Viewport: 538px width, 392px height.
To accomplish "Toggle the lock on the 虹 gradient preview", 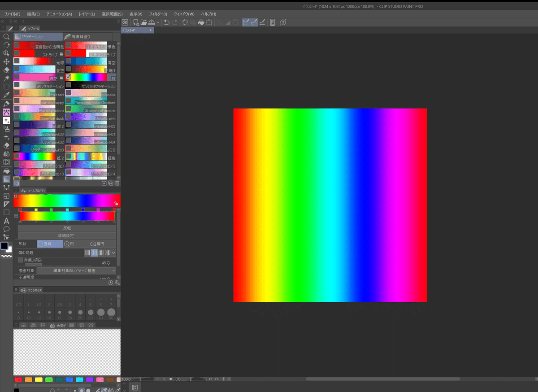I will pyautogui.click(x=116, y=203).
